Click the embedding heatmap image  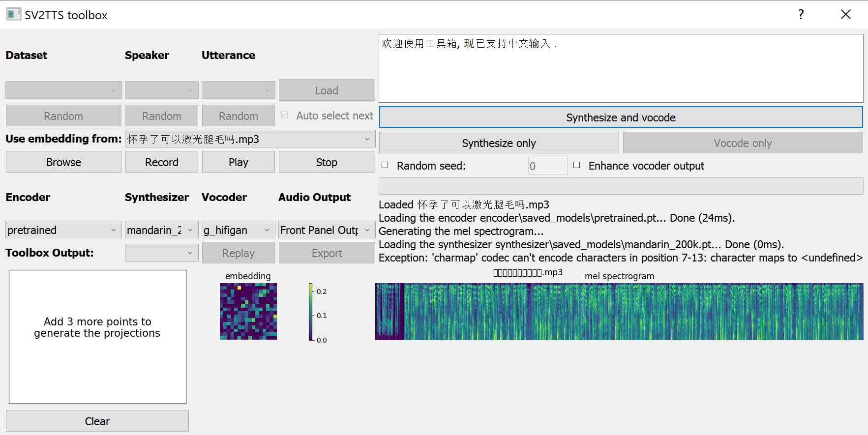(x=248, y=311)
